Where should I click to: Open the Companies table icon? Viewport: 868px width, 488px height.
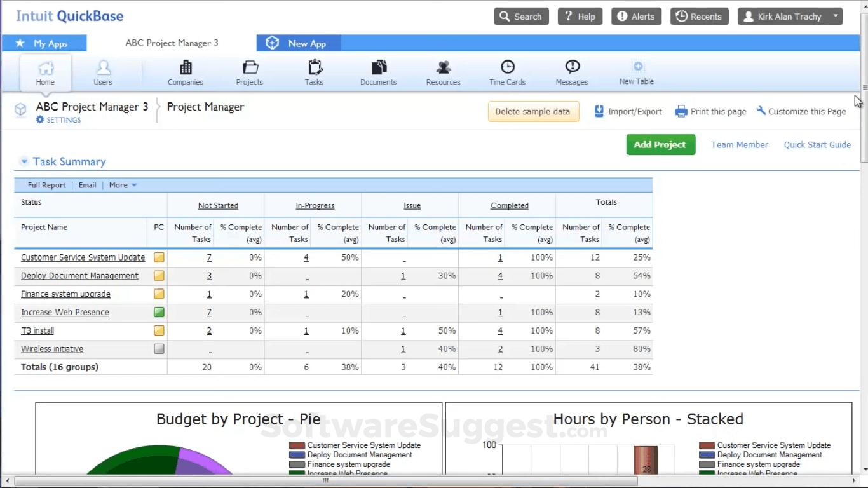[186, 67]
